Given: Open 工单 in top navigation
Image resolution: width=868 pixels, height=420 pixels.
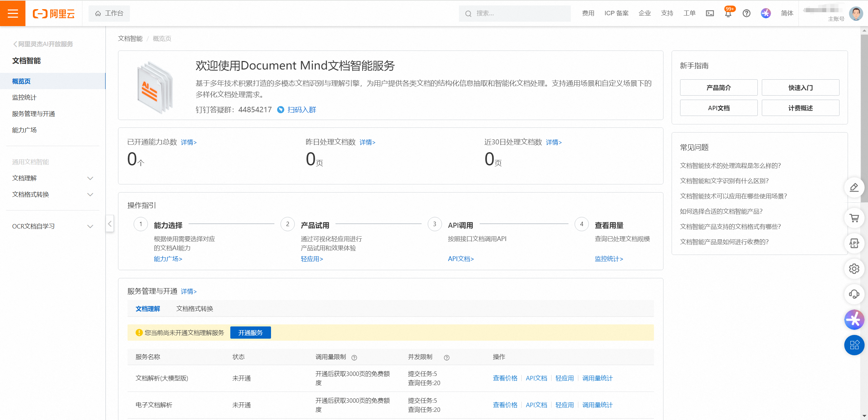Looking at the screenshot, I should click(690, 13).
